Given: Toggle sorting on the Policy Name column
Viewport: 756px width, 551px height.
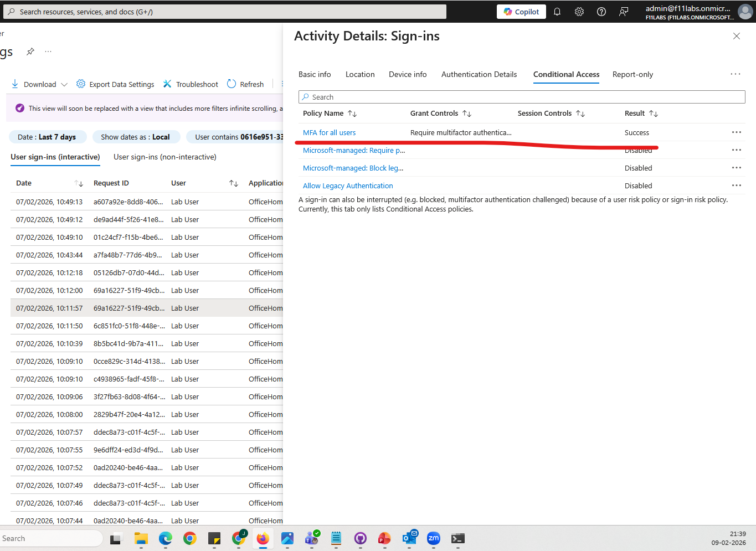Looking at the screenshot, I should [351, 113].
